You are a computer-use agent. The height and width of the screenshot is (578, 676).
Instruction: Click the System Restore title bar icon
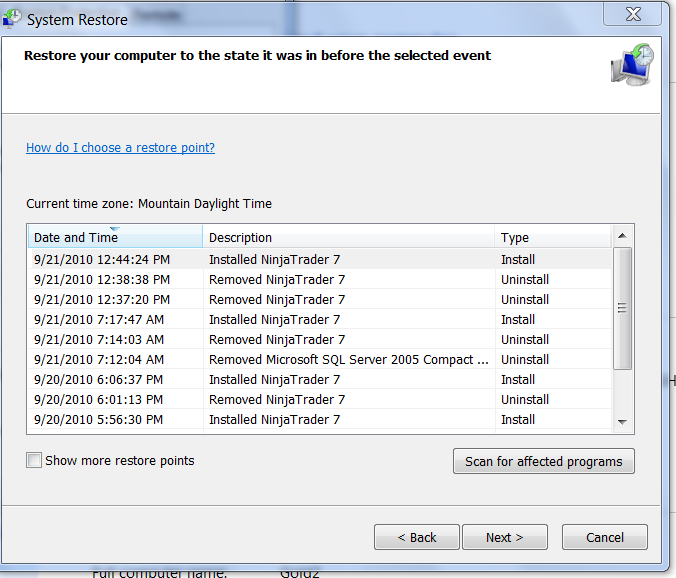(13, 18)
